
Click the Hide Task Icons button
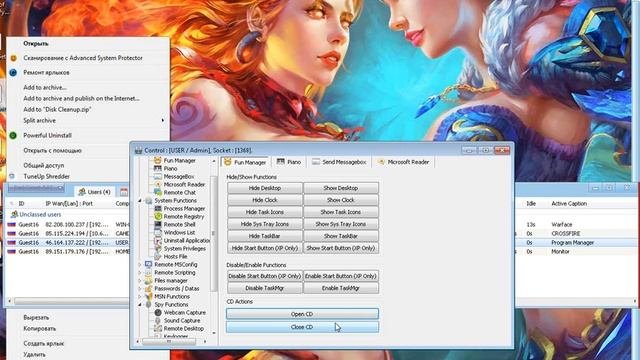pos(265,212)
